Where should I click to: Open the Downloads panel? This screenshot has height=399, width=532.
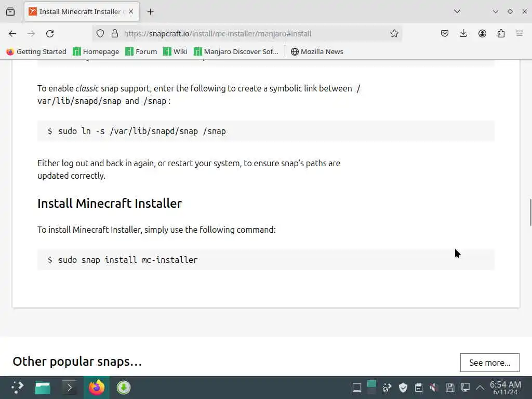point(463,33)
